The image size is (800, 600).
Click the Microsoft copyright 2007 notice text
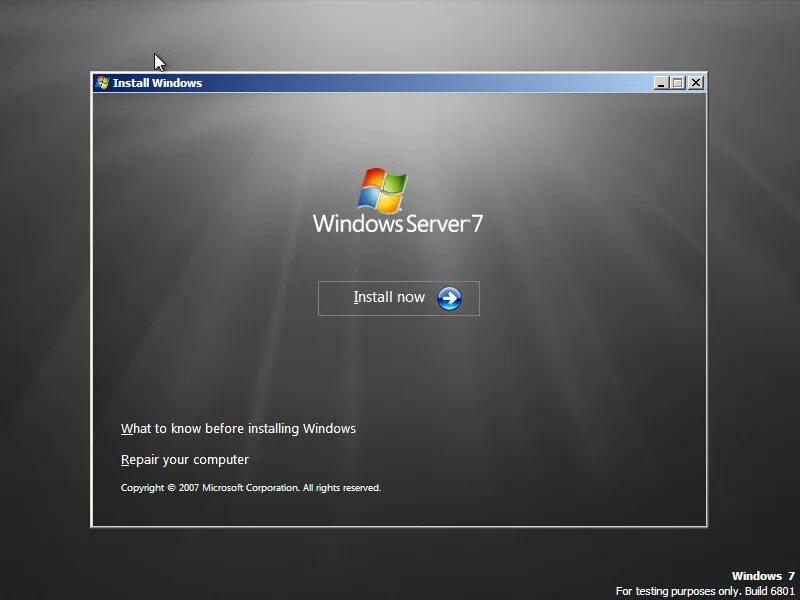(251, 488)
